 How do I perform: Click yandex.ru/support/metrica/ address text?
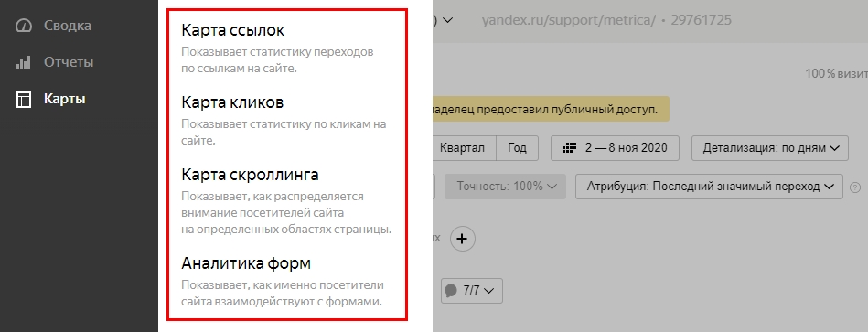pyautogui.click(x=569, y=20)
